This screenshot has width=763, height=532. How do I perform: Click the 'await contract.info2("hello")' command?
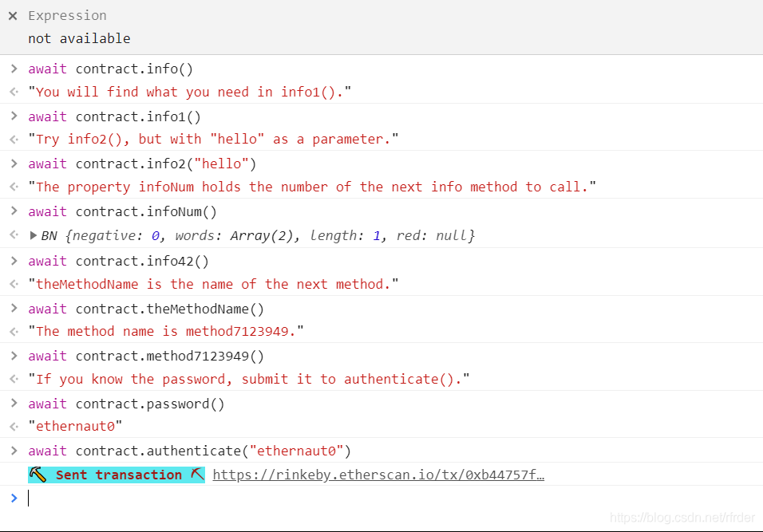tap(142, 164)
